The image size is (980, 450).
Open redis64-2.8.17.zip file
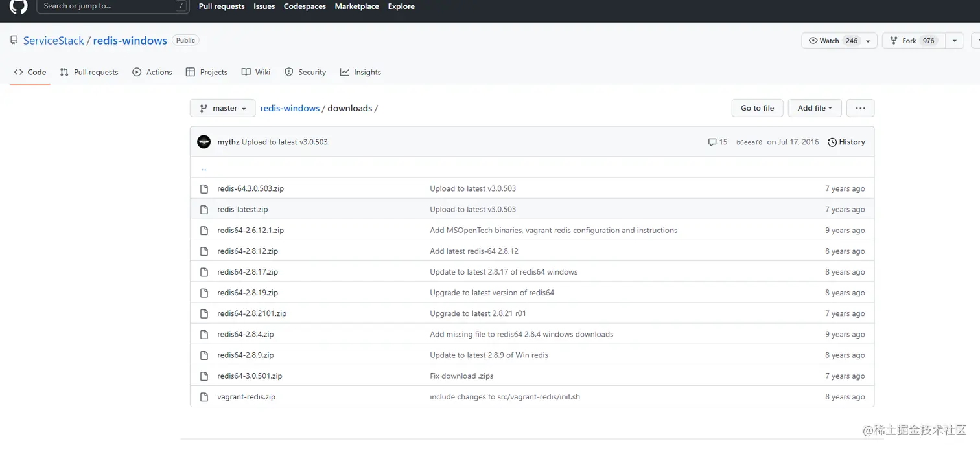248,272
